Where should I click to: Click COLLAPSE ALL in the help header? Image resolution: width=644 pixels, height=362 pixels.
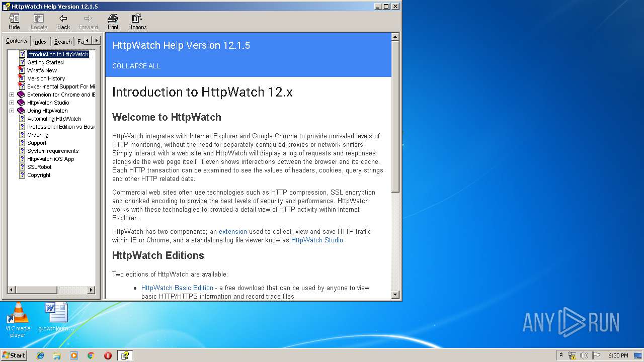(136, 66)
